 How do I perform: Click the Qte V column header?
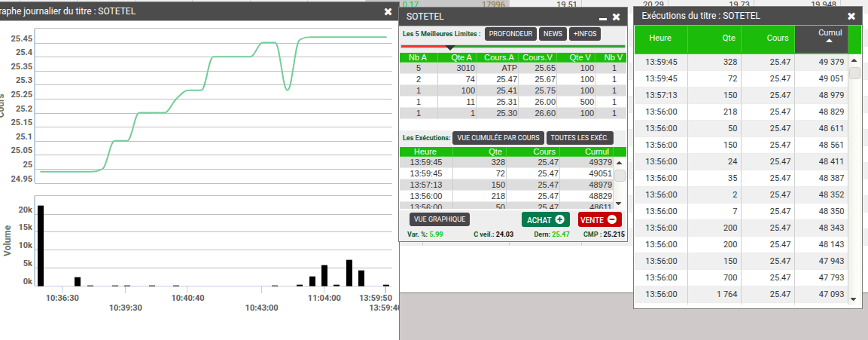pyautogui.click(x=577, y=57)
